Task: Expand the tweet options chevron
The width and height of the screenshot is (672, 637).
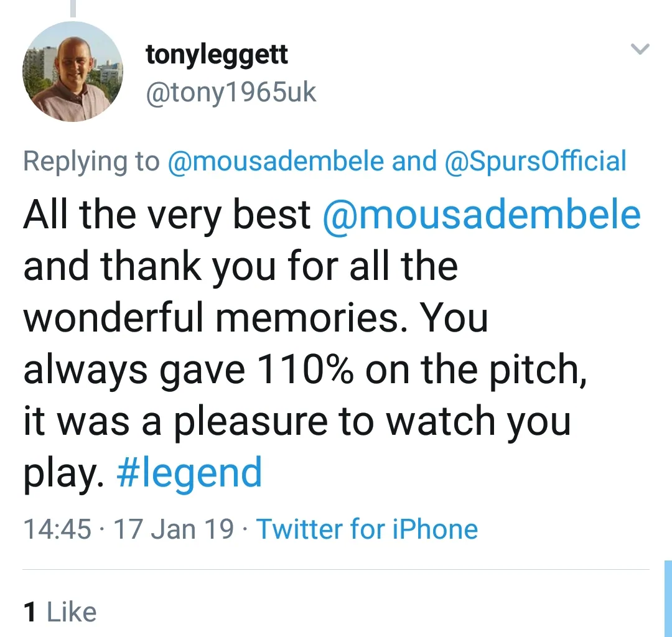Action: (640, 49)
